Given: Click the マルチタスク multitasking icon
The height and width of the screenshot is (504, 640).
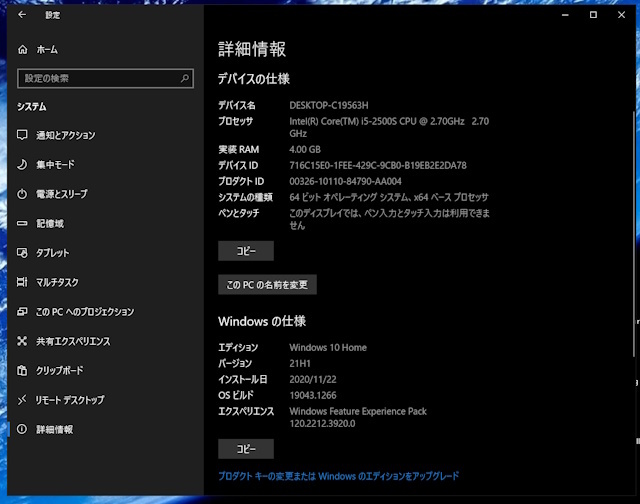Looking at the screenshot, I should click(22, 282).
